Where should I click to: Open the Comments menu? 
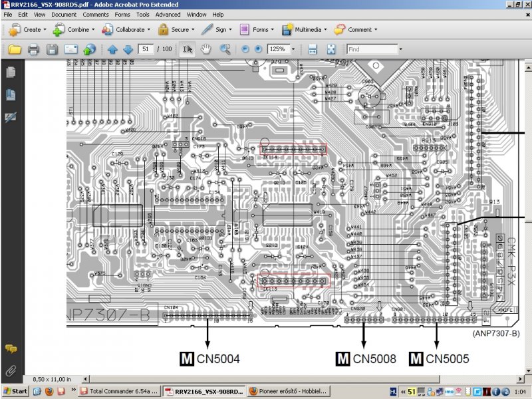pos(96,15)
